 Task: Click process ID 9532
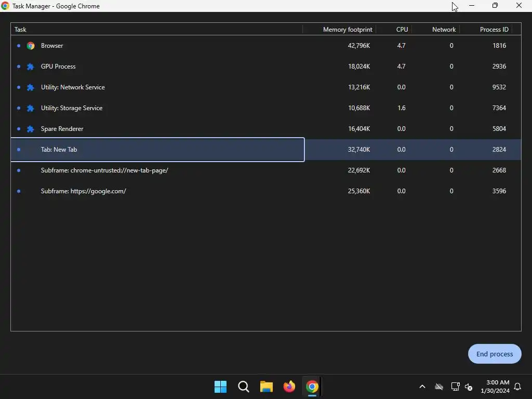499,87
